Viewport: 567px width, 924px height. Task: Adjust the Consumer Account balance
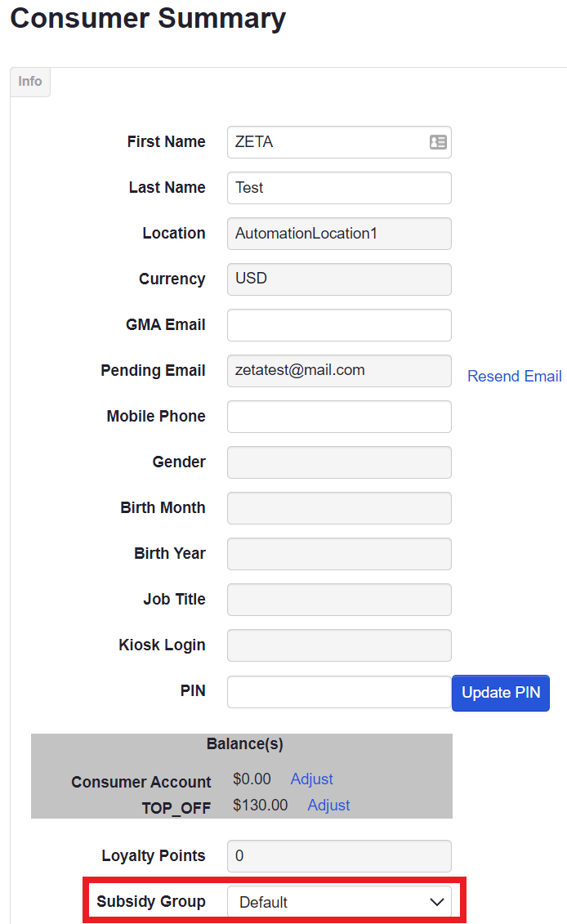(312, 779)
